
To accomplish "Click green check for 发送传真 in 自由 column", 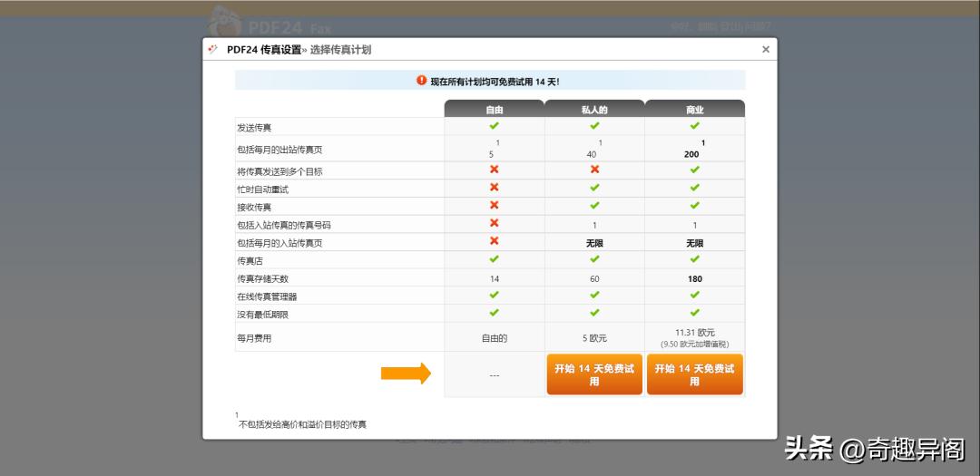I will (495, 125).
